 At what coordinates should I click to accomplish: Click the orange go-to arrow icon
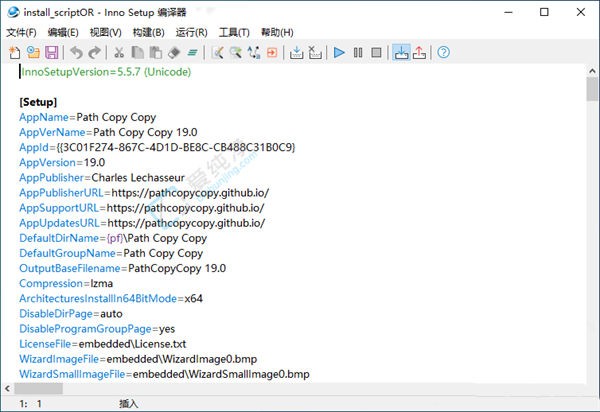click(x=272, y=52)
